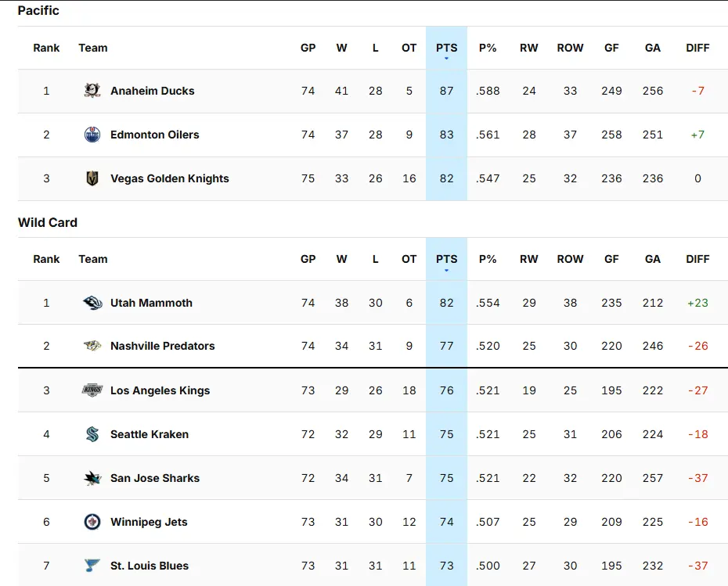Screen dimensions: 728x586
Task: Sort Wild Card table by GP header
Action: [308, 259]
